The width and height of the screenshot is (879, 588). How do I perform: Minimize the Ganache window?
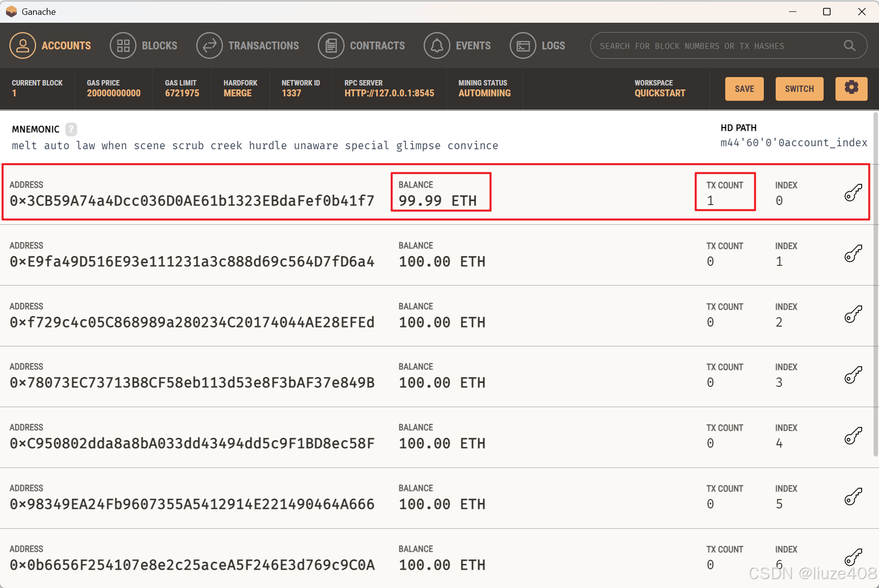(792, 11)
